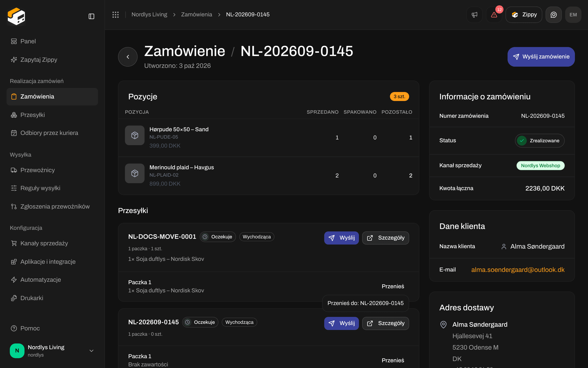Click Alma Søndergaard customer name
This screenshot has height=368, width=588.
click(537, 247)
